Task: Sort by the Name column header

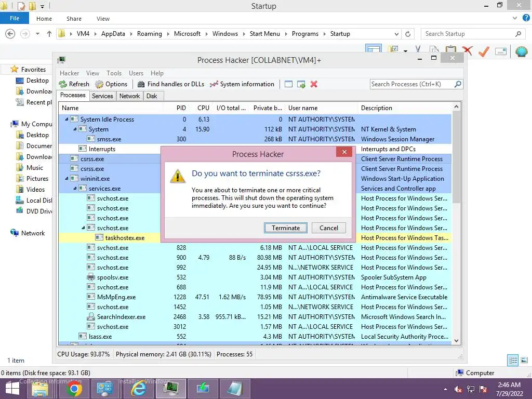Action: (111, 108)
